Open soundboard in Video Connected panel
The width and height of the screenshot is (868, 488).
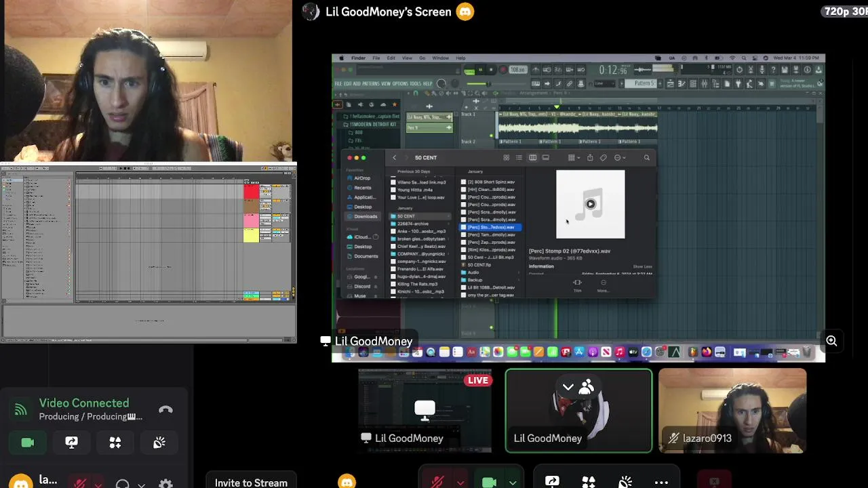click(x=159, y=443)
